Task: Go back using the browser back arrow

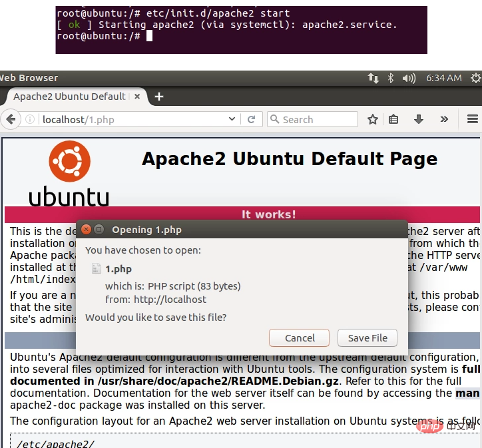Action: pyautogui.click(x=11, y=119)
